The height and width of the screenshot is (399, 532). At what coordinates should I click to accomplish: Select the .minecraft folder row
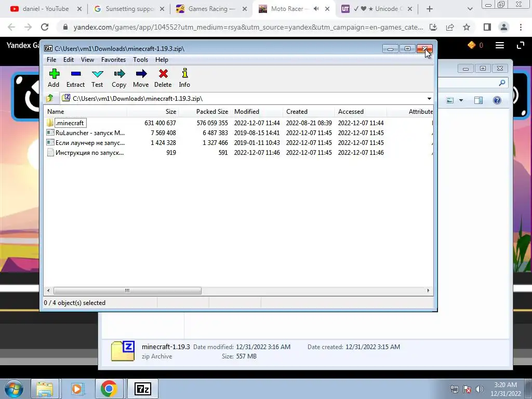[238, 123]
